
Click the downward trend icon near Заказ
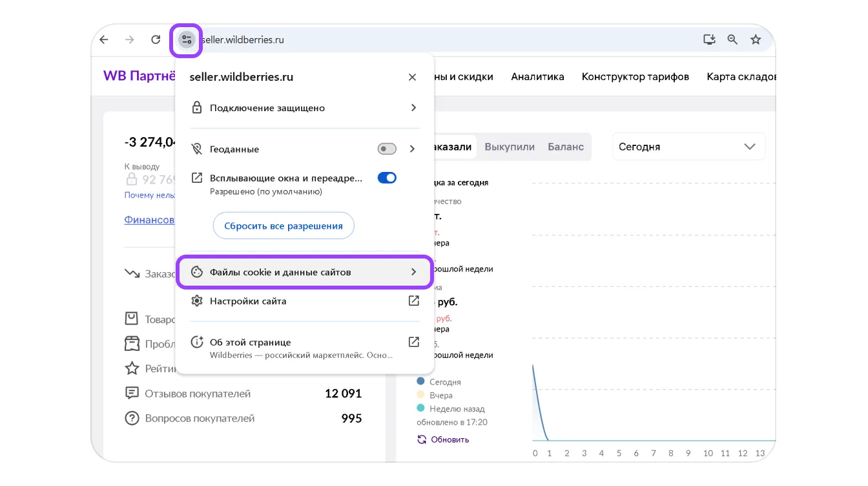click(x=132, y=274)
